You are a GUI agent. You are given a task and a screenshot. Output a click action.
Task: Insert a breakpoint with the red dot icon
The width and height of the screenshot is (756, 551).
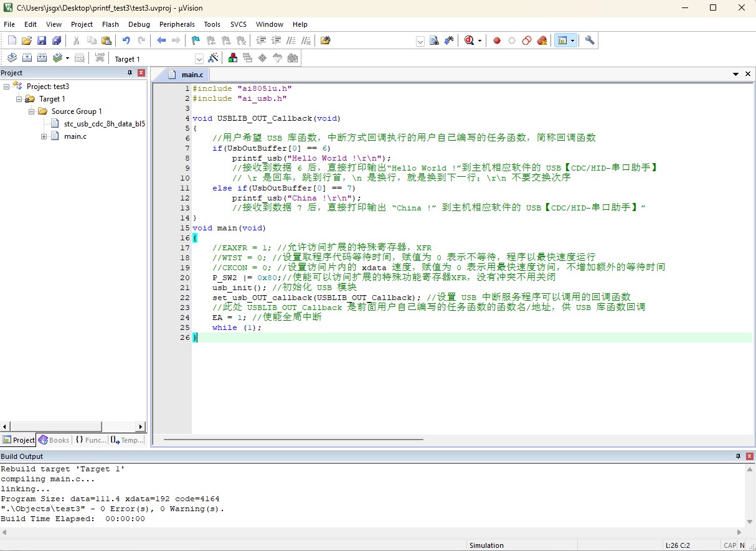pyautogui.click(x=497, y=40)
